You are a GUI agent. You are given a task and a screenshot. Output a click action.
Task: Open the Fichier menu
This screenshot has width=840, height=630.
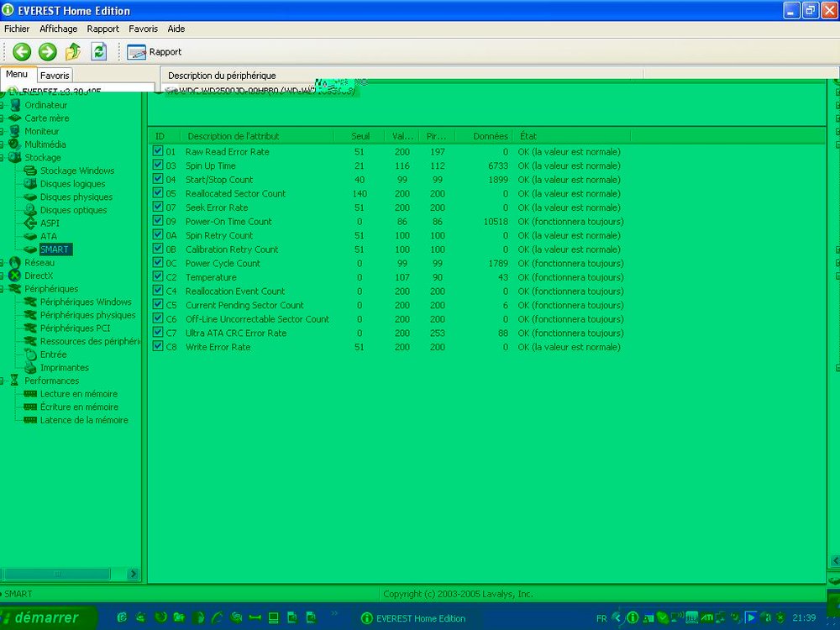click(x=17, y=29)
